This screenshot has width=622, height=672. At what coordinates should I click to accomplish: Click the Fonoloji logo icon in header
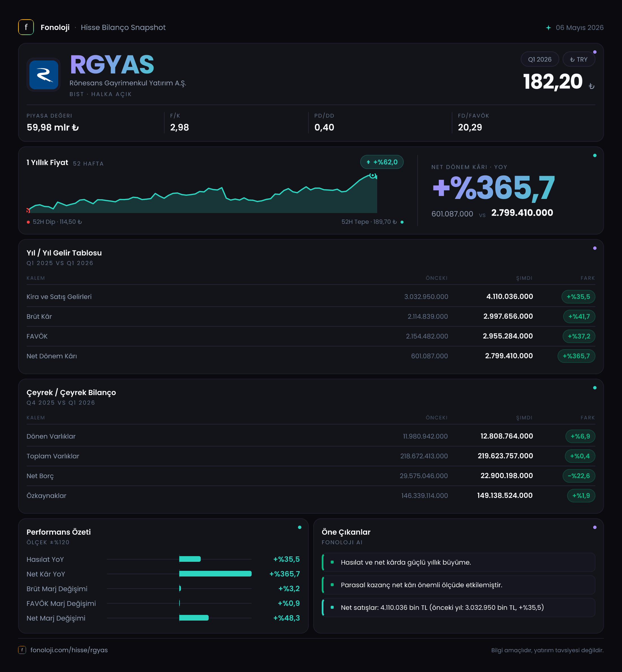click(26, 27)
